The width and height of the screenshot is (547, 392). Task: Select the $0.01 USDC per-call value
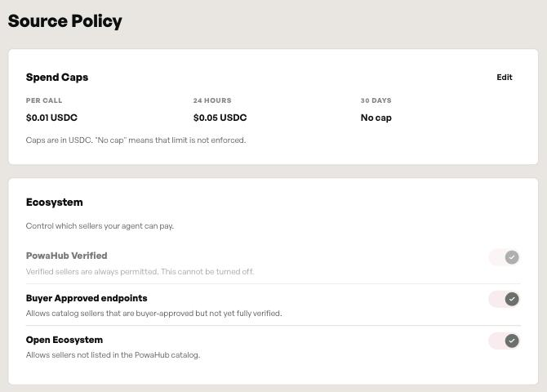51,118
